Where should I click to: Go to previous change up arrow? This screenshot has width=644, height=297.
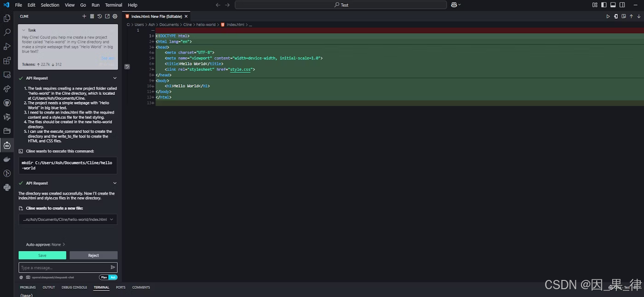click(632, 16)
